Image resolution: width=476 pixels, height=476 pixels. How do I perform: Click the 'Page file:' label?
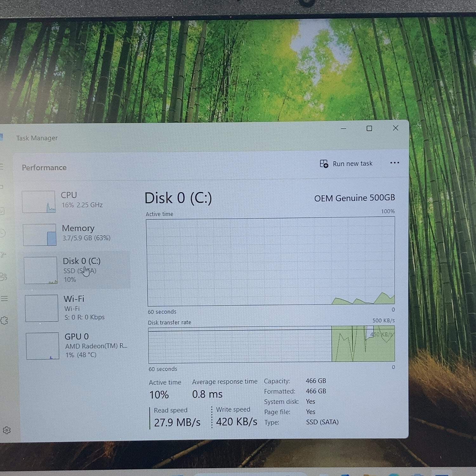(277, 412)
